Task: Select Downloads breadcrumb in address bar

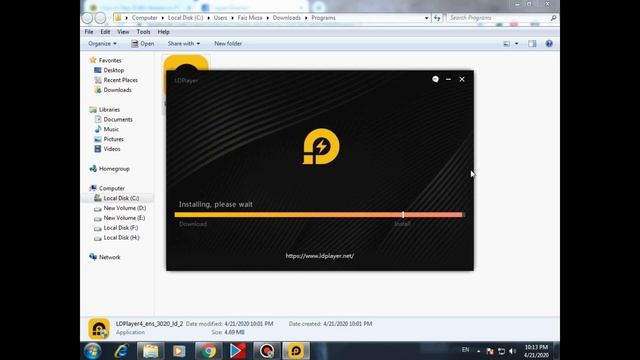Action: [x=287, y=18]
